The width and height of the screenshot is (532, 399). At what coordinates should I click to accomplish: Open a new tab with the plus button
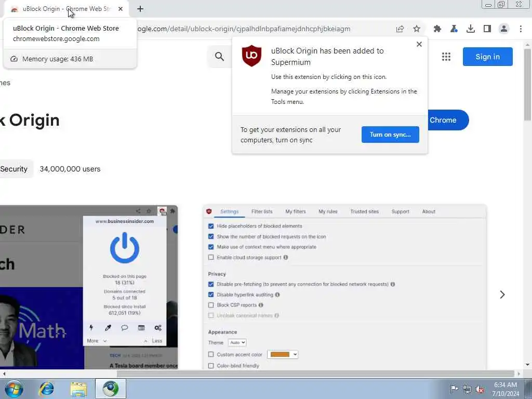pyautogui.click(x=140, y=9)
